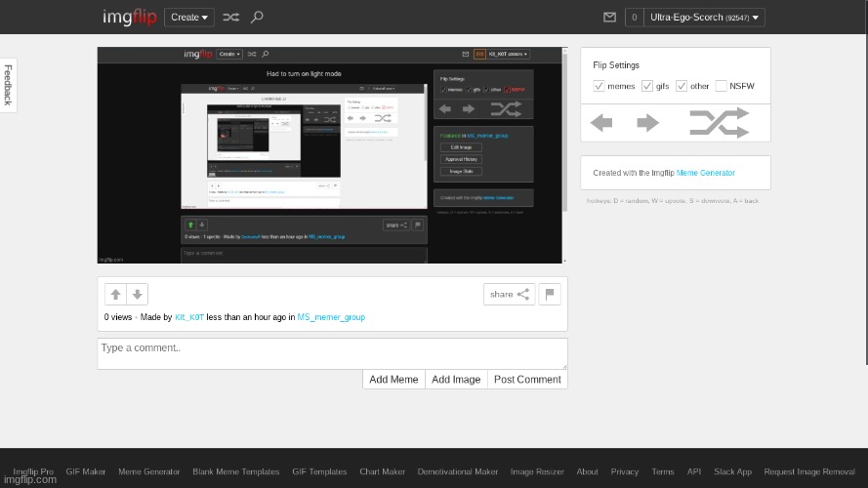
Task: Open the Privacy footer link
Action: pyautogui.click(x=625, y=471)
